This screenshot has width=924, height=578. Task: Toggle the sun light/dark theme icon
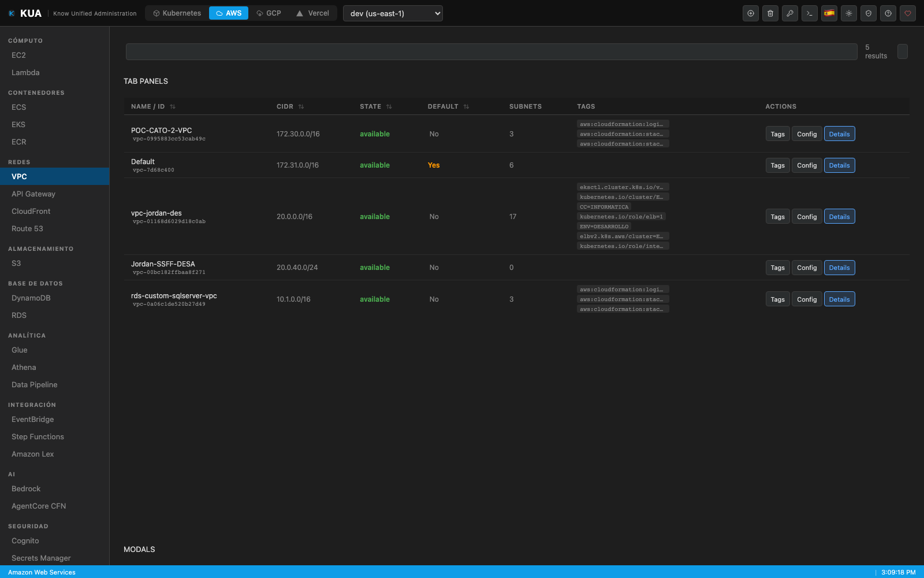pyautogui.click(x=849, y=13)
